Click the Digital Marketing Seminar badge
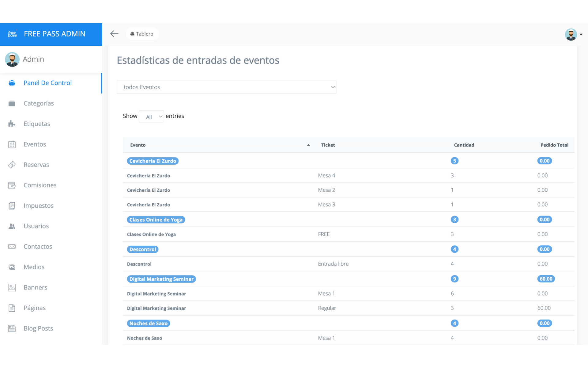Viewport: 588px width, 368px height. pos(161,279)
